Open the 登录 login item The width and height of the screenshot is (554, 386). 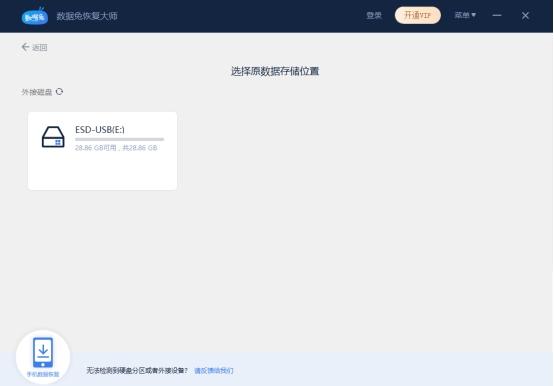coord(374,16)
